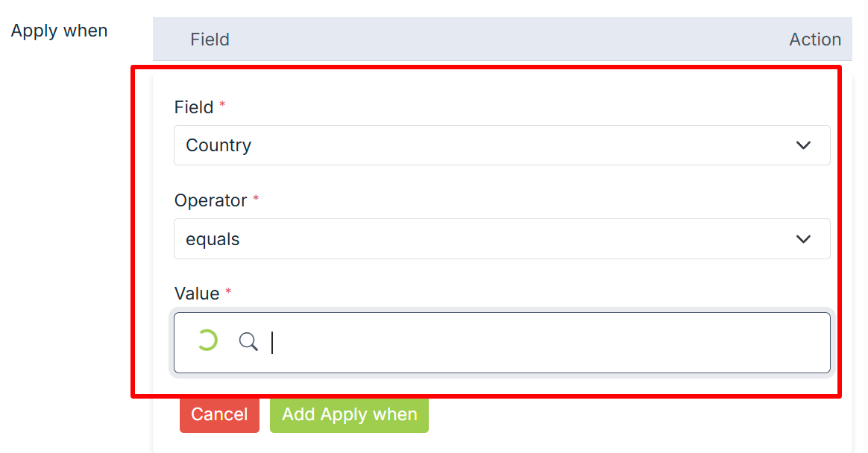Click the Apply when section label

click(60, 31)
